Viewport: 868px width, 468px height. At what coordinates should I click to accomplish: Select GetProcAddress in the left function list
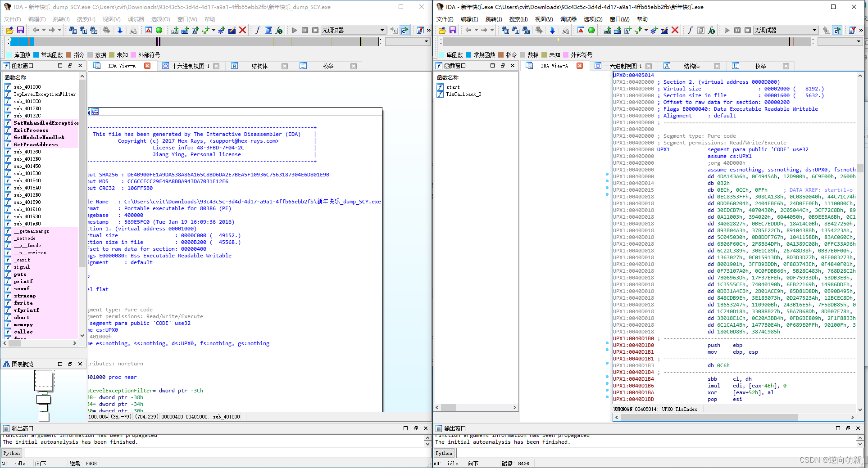(36, 144)
